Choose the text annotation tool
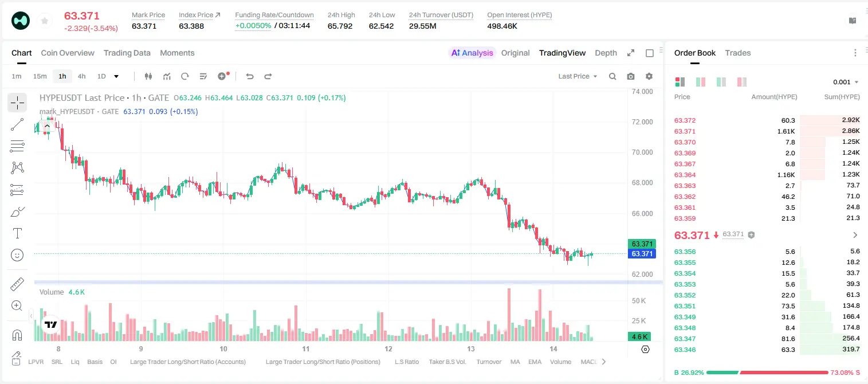The height and width of the screenshot is (384, 868). 17,233
